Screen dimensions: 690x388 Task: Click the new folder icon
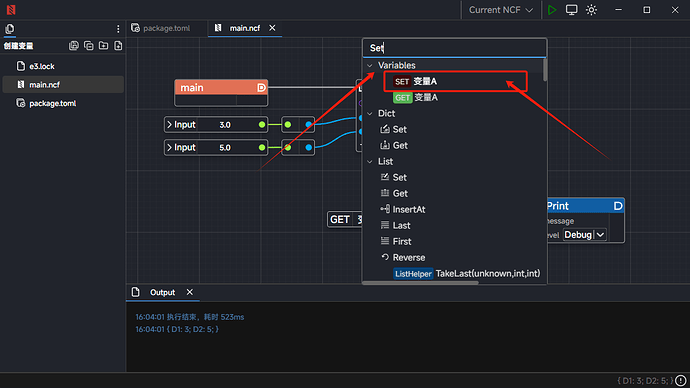103,46
